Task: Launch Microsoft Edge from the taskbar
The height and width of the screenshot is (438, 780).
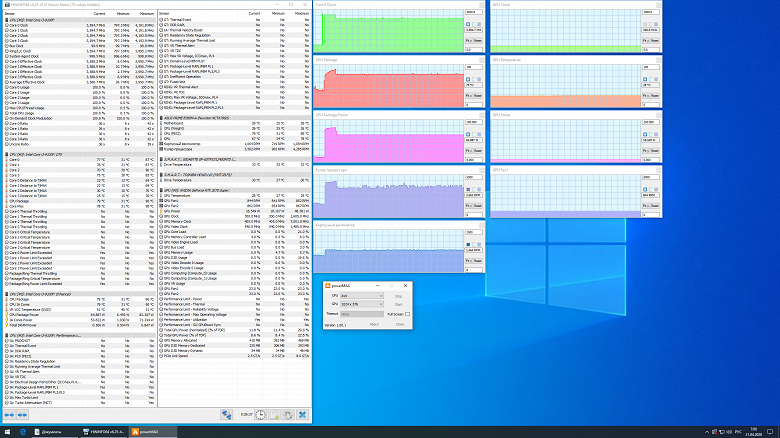Action: (22, 432)
